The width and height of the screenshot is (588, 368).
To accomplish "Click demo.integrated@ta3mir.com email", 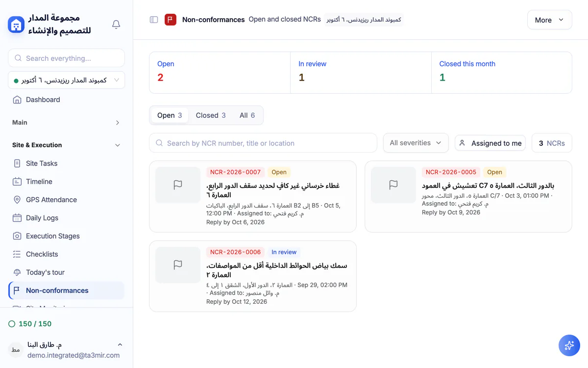I will point(73,355).
